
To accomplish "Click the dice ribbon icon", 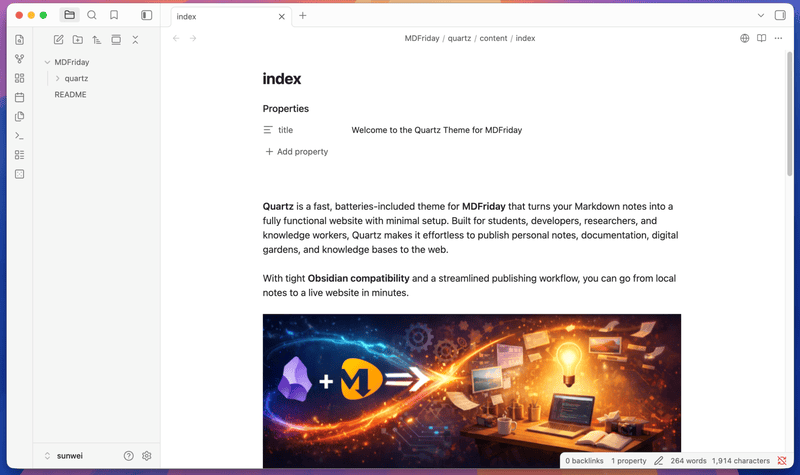I will click(x=19, y=174).
